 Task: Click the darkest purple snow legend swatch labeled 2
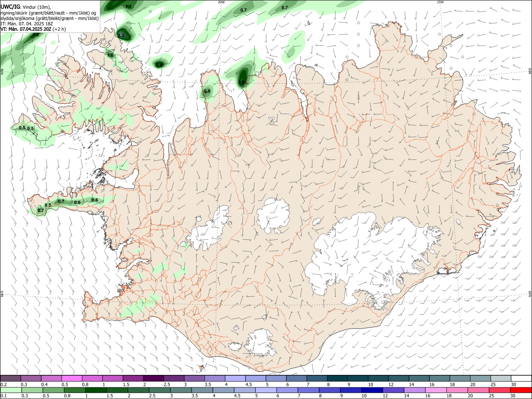click(153, 378)
